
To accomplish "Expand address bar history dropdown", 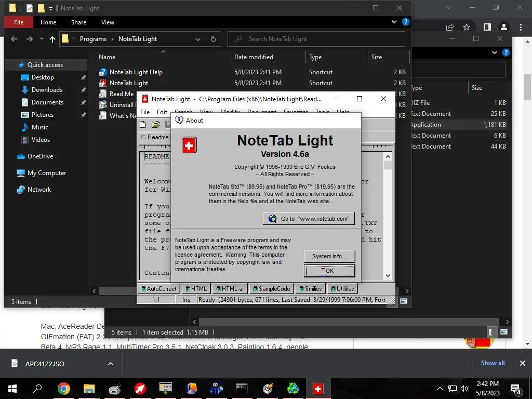I will point(198,39).
